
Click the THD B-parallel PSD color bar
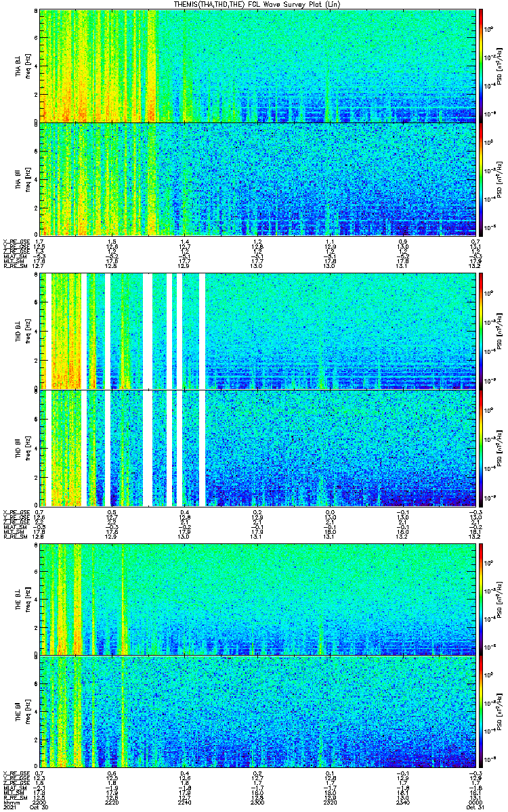click(481, 447)
